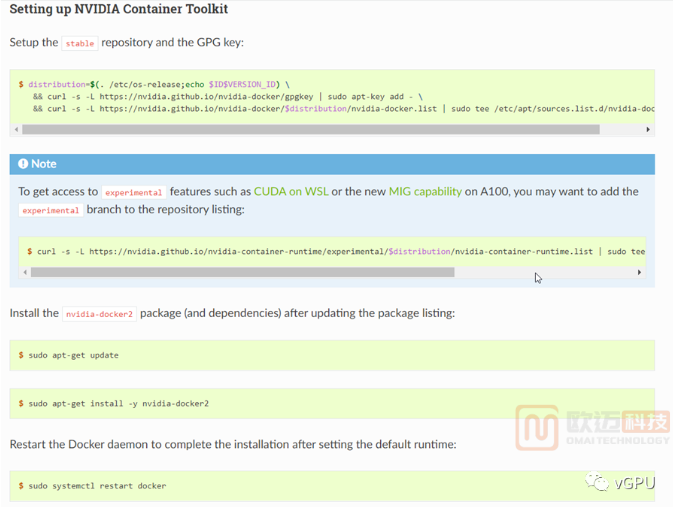Screen dimensions: 673x507
Task: Click the curl nvidia-container-runtime experimental command
Action: pyautogui.click(x=336, y=251)
